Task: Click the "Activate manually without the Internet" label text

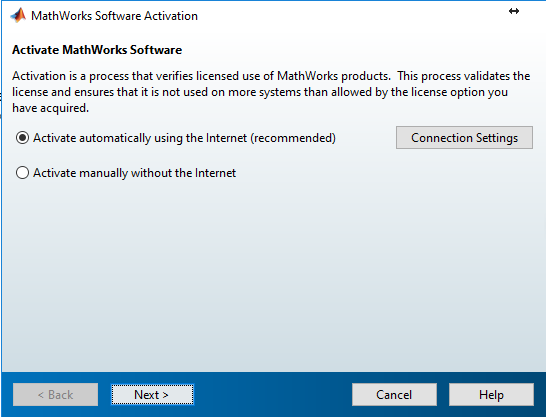Action: [x=134, y=173]
